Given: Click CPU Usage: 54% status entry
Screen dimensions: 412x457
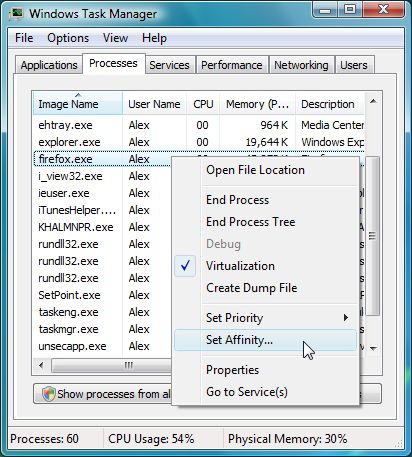Looking at the screenshot, I should point(151,439).
